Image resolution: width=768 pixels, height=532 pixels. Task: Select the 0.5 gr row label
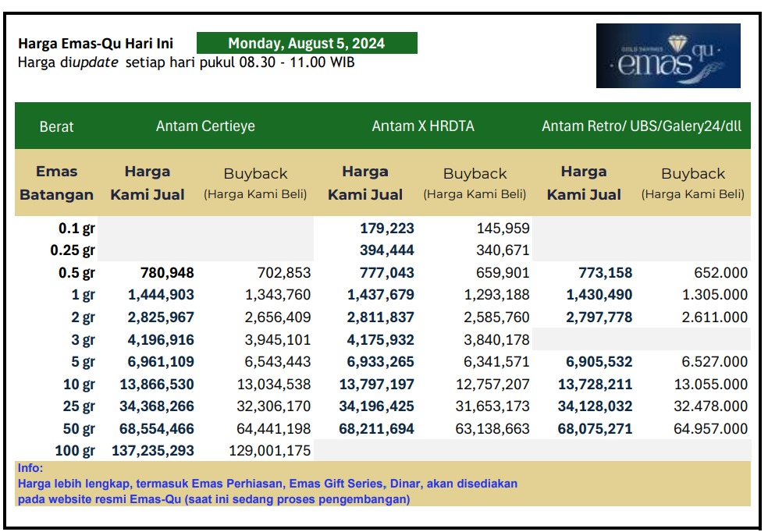tap(77, 272)
